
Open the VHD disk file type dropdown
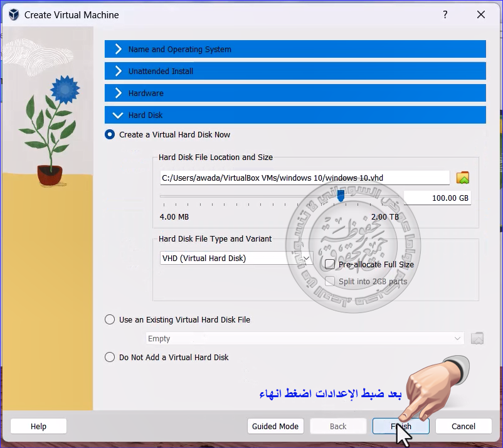[x=236, y=258]
